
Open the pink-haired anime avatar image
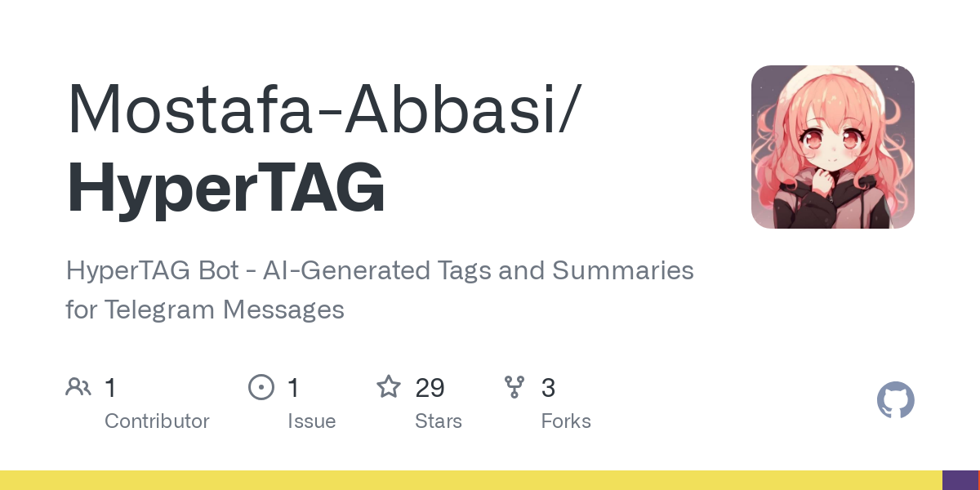point(832,147)
